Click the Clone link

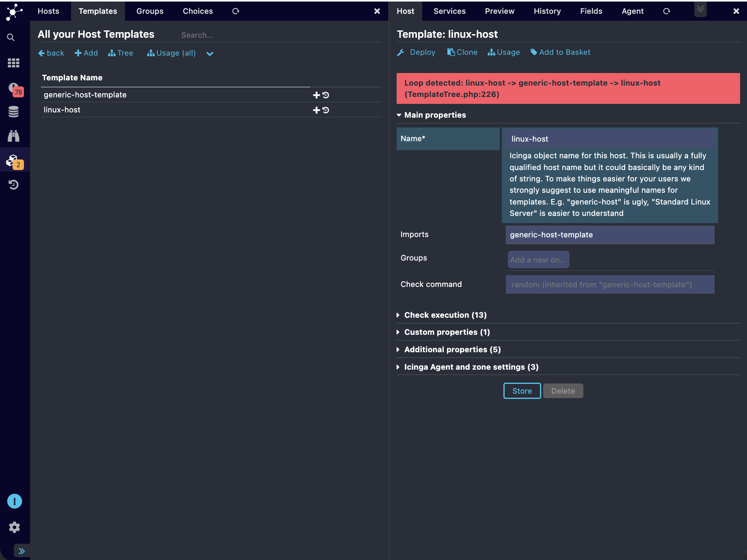point(462,52)
